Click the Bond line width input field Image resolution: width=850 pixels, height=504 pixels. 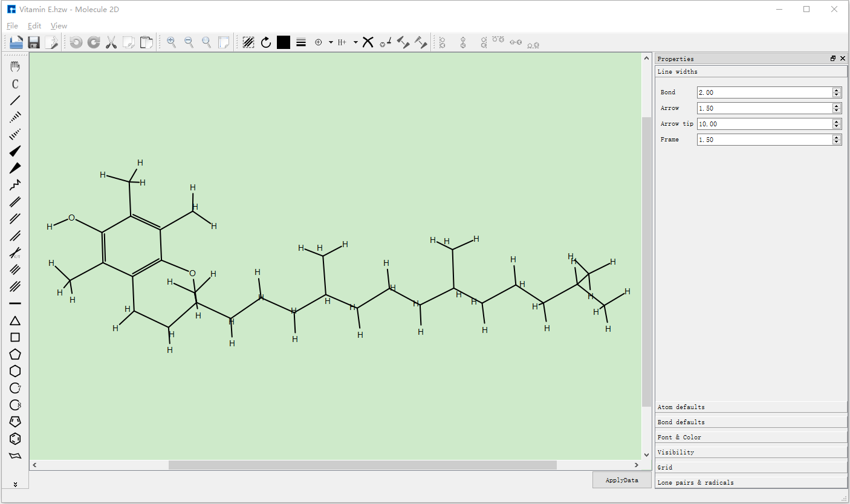pyautogui.click(x=764, y=92)
